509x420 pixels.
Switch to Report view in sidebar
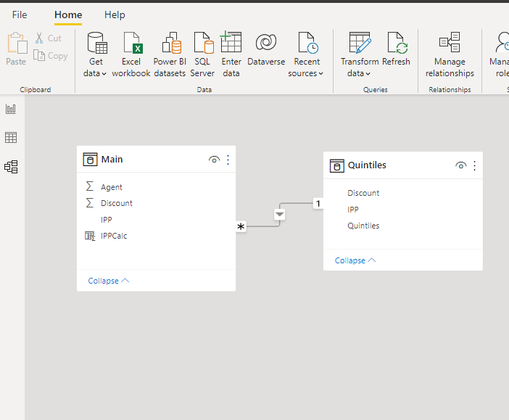(x=11, y=109)
